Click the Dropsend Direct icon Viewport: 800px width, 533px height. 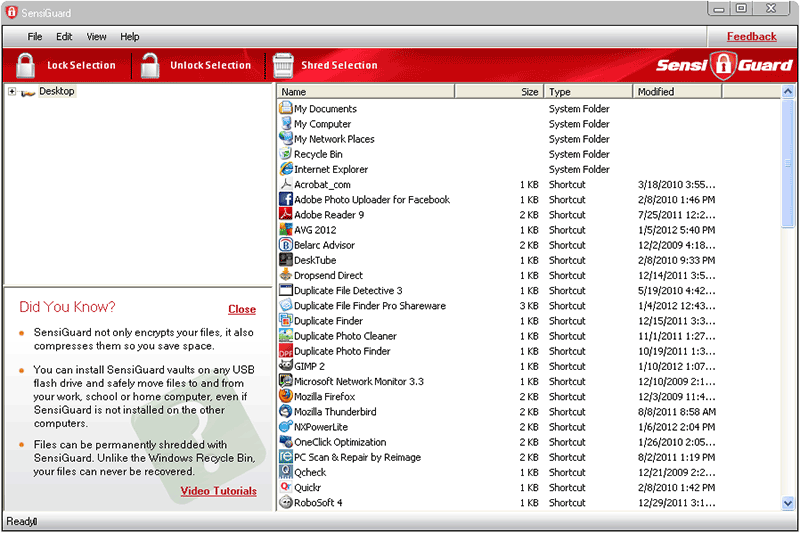pyautogui.click(x=286, y=275)
